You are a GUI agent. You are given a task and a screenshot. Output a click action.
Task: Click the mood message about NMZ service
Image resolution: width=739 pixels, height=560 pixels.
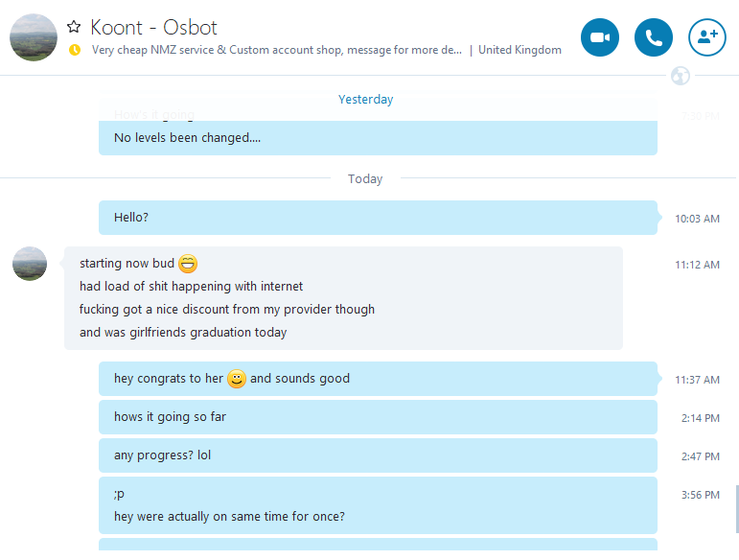(x=276, y=50)
